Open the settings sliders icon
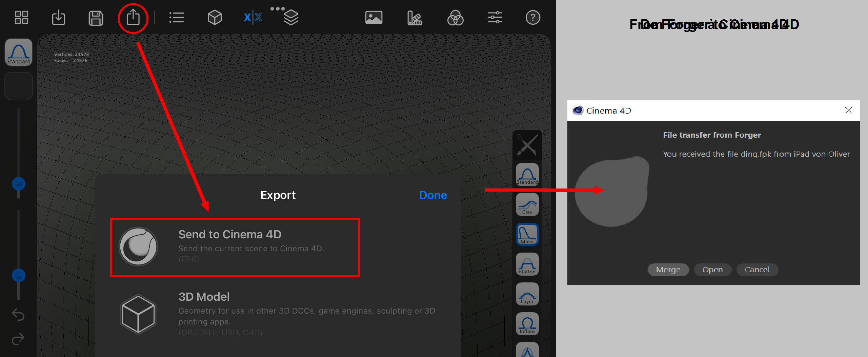This screenshot has height=357, width=868. [495, 18]
